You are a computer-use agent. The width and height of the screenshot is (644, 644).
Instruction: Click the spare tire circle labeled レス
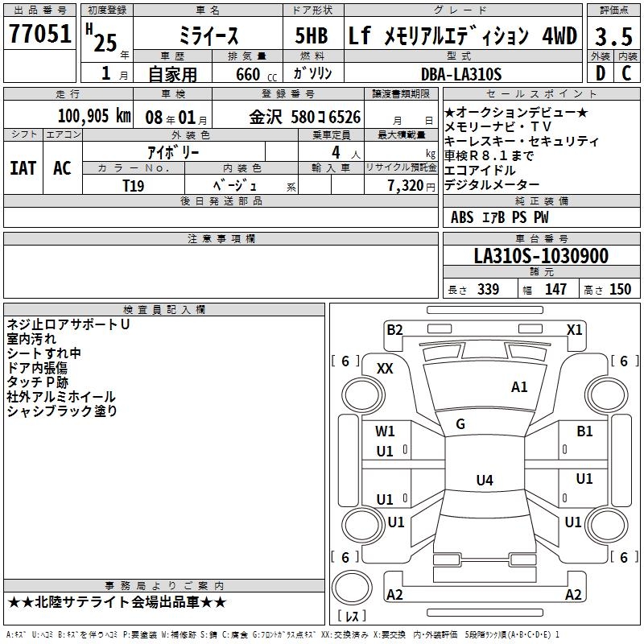tap(352, 588)
